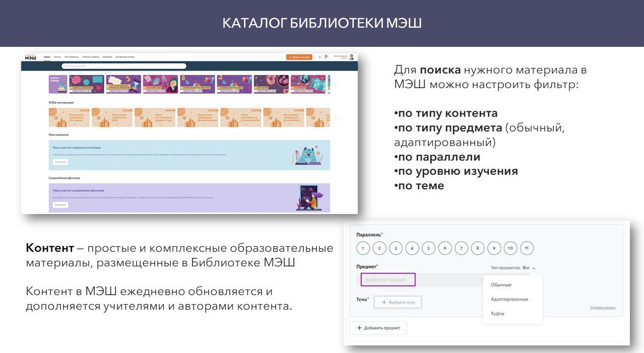The height and width of the screenshot is (353, 644).
Task: Advance МЭШ-инструкции carousel with right arrow
Action: 336,117
